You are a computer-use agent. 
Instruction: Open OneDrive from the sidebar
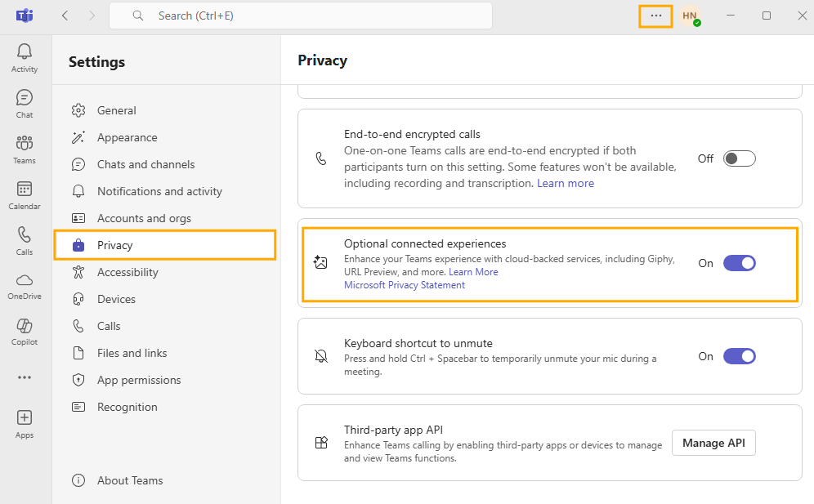(25, 285)
